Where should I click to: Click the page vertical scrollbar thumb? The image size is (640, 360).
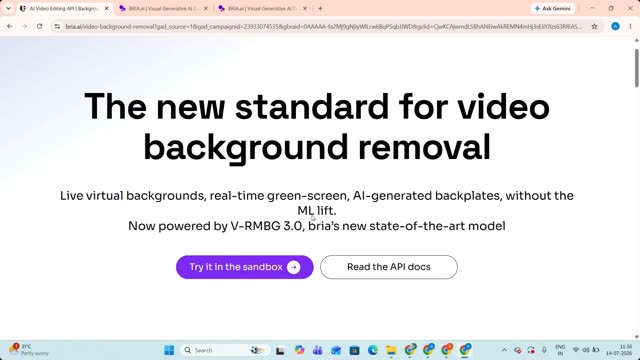[636, 68]
